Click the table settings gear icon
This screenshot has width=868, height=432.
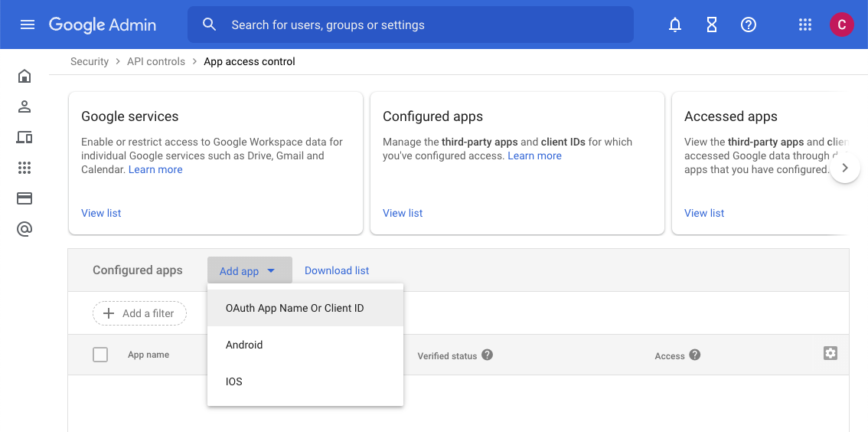point(830,353)
